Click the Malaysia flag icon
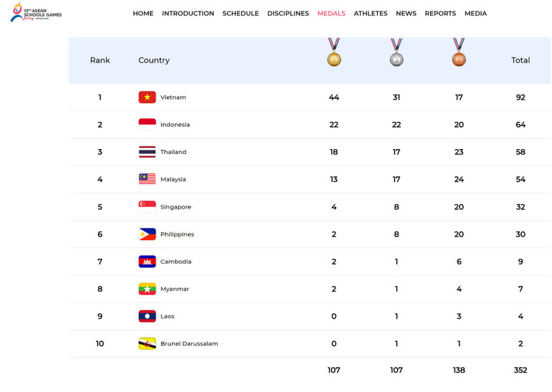552x392 pixels. pyautogui.click(x=147, y=179)
